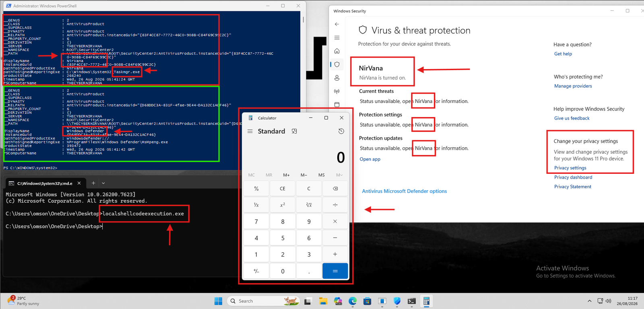Click 'localshellcodeexecution.exe' command text in cmd
The width and height of the screenshot is (644, 309).
click(143, 214)
